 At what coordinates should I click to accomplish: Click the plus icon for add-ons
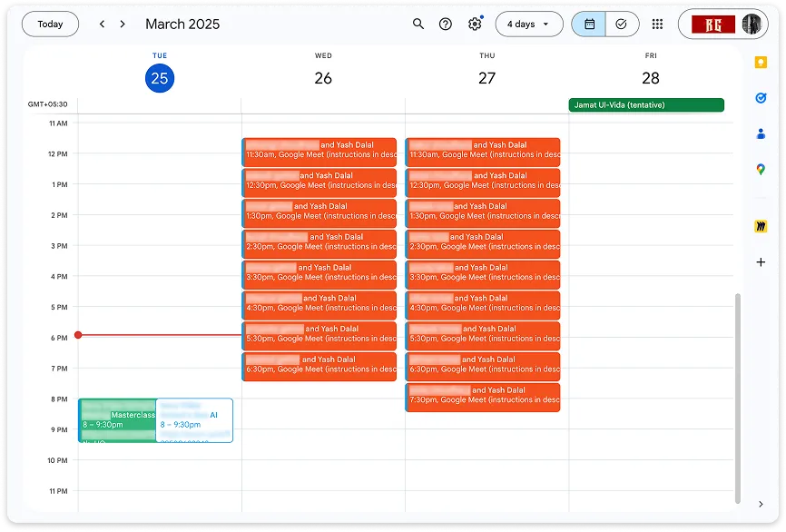coord(761,262)
